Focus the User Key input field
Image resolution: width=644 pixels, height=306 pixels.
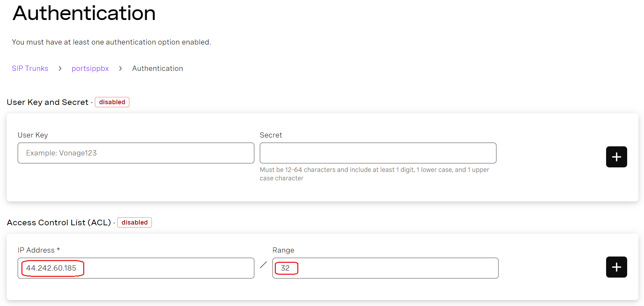tap(136, 153)
